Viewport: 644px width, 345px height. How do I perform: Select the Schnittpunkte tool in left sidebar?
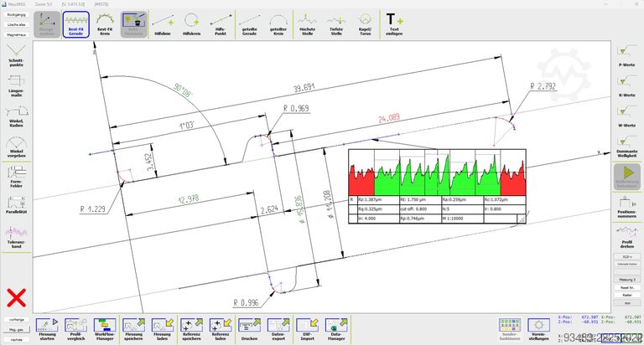click(17, 55)
